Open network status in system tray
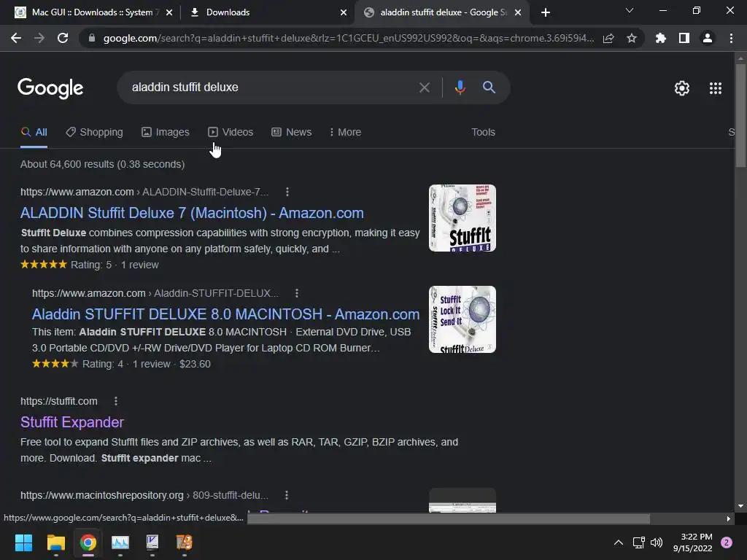The height and width of the screenshot is (560, 747). [x=638, y=542]
